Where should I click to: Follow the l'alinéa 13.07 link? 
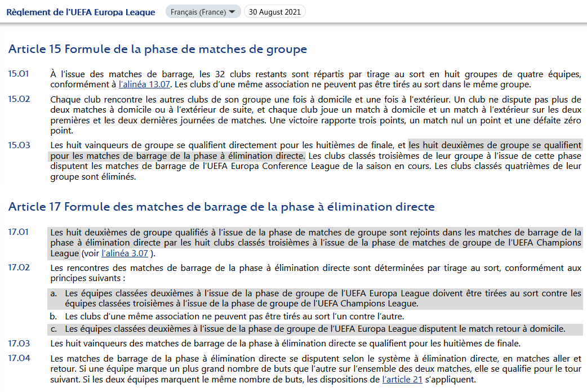coord(145,84)
